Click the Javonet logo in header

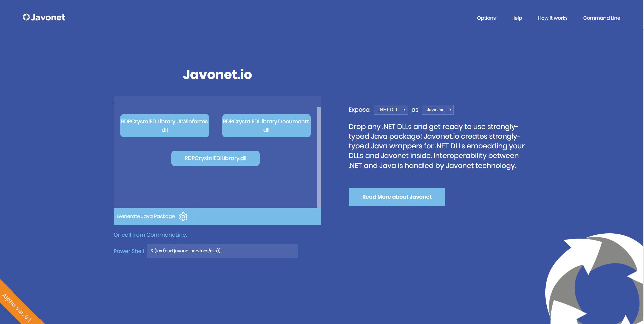click(44, 17)
